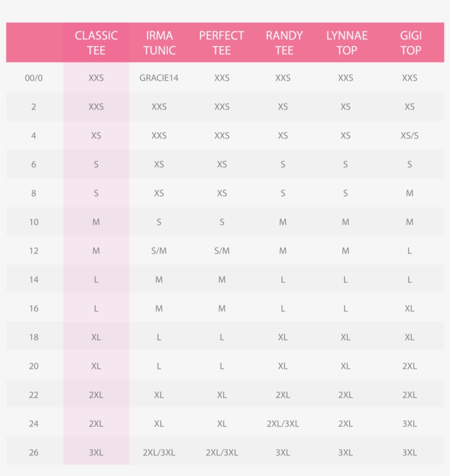Click the size 18 row label
The width and height of the screenshot is (450, 476).
point(33,338)
